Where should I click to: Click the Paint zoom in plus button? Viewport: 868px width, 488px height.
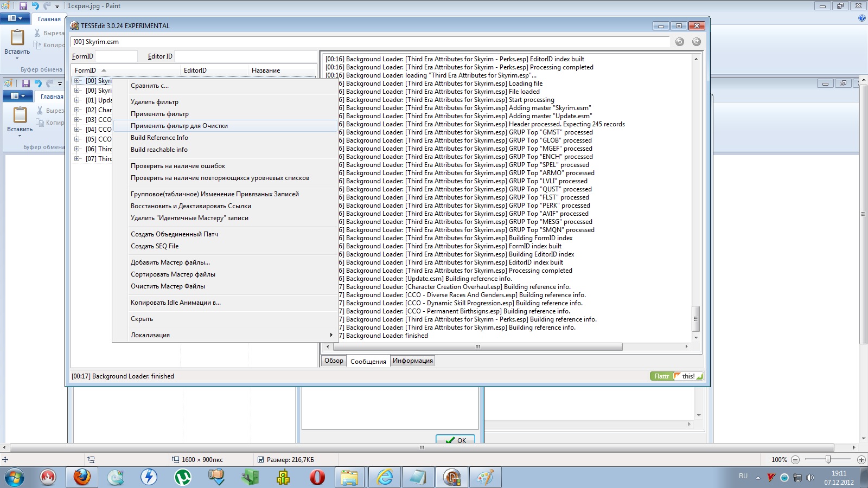861,459
